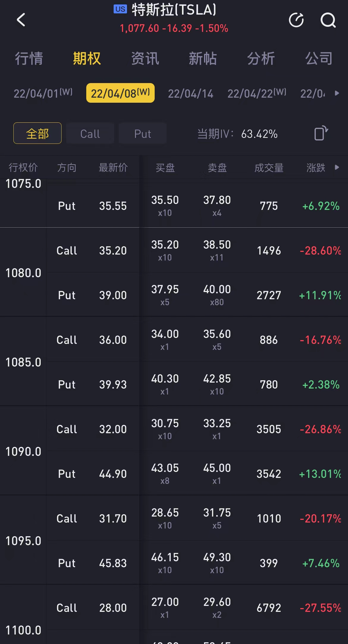Filter options by Put
The width and height of the screenshot is (348, 644).
(142, 133)
